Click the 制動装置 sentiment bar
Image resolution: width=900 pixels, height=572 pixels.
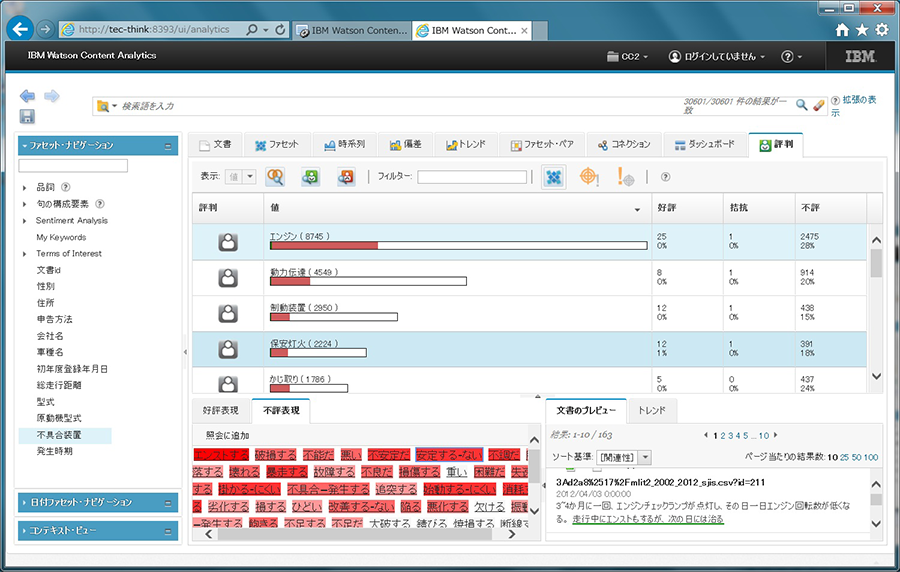point(333,317)
